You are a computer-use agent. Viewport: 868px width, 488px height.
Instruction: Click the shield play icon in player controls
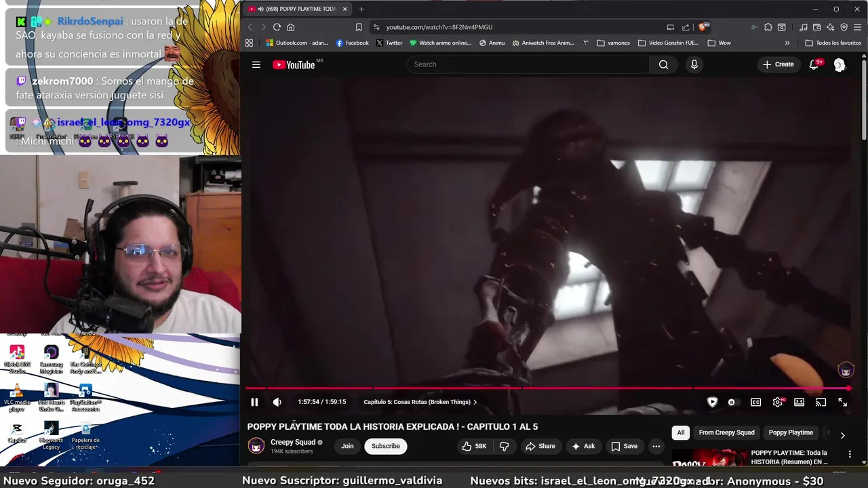712,402
